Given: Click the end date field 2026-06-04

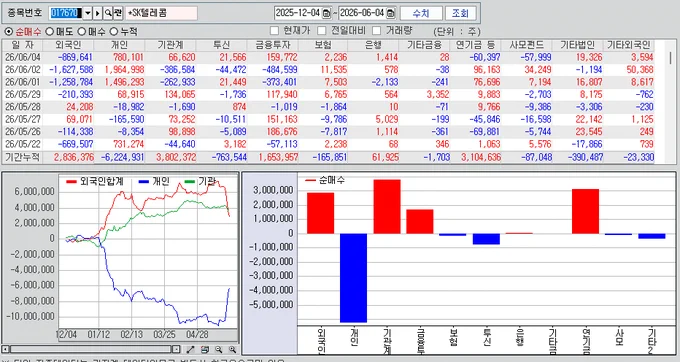Looking at the screenshot, I should tap(362, 13).
